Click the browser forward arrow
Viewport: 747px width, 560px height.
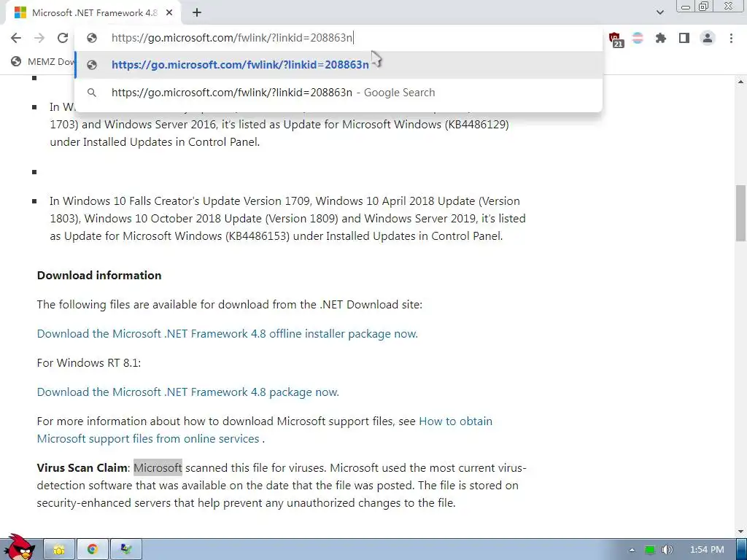click(x=39, y=38)
